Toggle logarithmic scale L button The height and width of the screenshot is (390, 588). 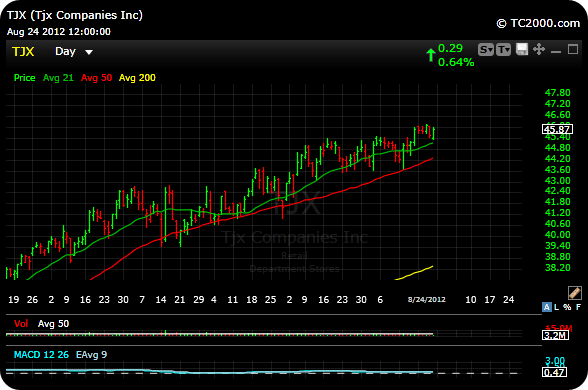(x=556, y=307)
